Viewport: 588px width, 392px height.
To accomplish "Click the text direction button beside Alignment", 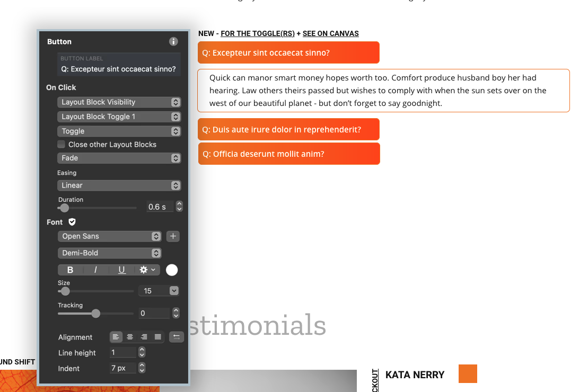I will point(176,337).
